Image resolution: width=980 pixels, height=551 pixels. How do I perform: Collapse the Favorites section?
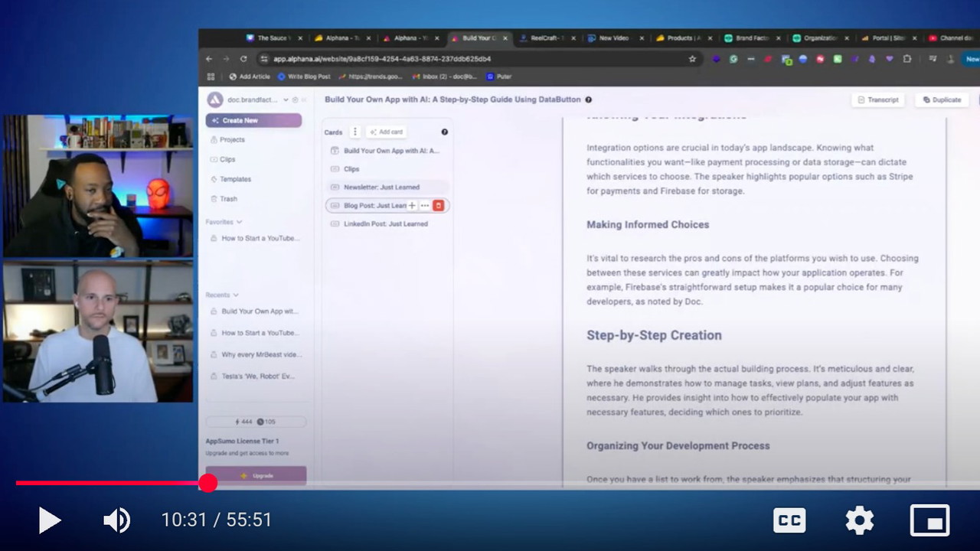click(239, 222)
